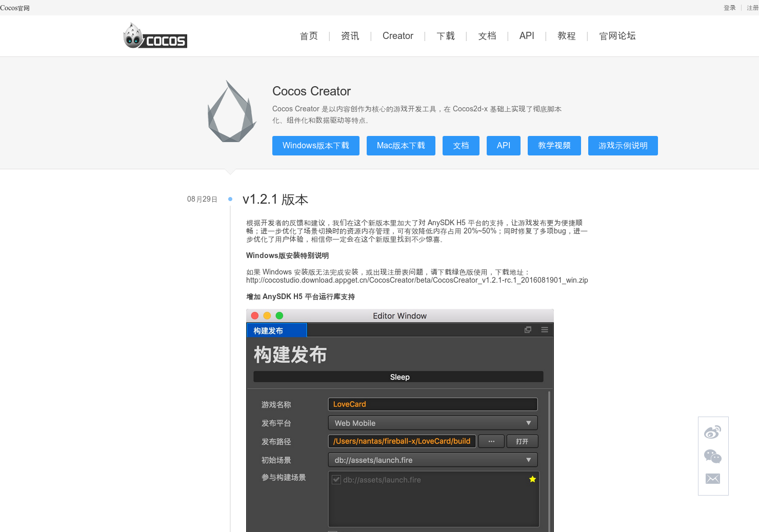Share via the Weibo icon
This screenshot has width=759, height=532.
[x=713, y=432]
